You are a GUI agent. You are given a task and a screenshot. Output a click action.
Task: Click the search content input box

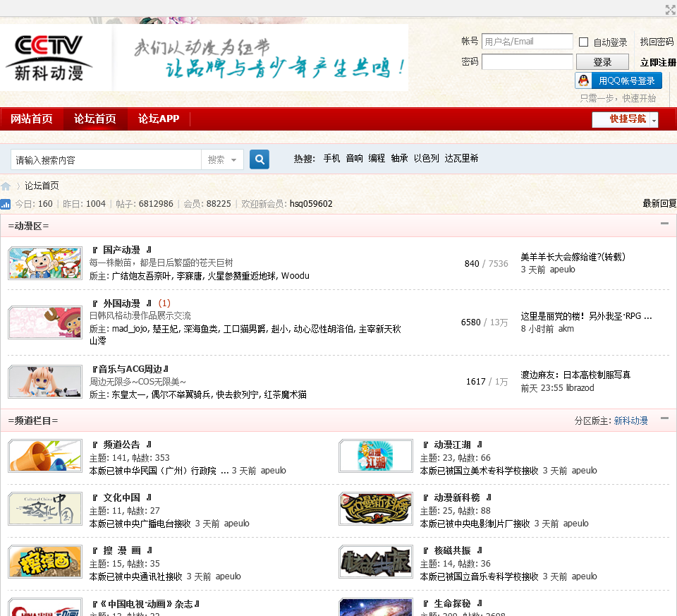point(106,160)
